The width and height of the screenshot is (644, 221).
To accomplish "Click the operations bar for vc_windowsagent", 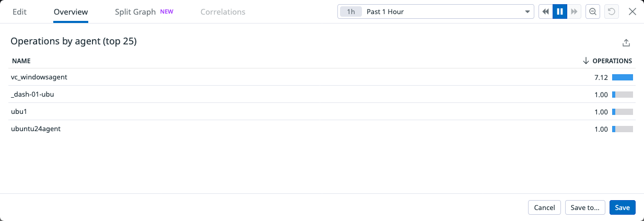I will pyautogui.click(x=622, y=77).
